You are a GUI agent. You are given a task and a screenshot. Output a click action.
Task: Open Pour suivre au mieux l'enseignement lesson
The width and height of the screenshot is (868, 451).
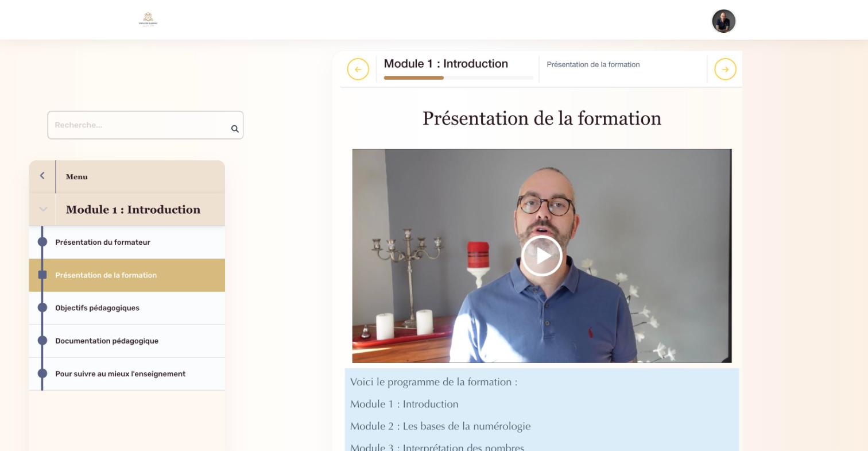coord(127,374)
